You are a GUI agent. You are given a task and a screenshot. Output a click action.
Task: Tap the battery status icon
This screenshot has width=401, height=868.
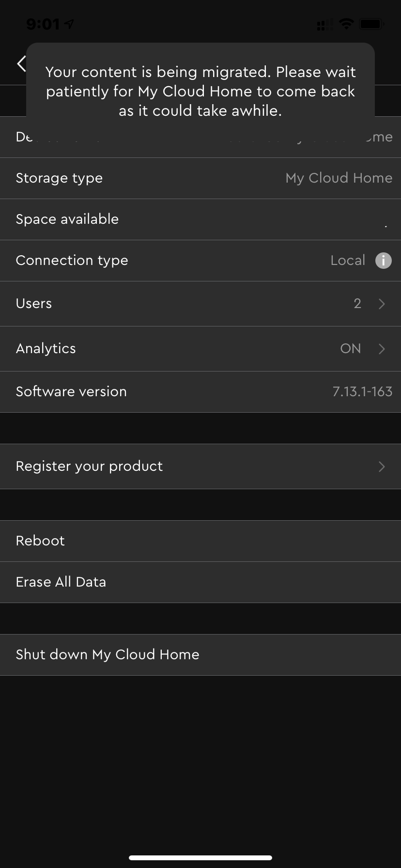(x=372, y=24)
